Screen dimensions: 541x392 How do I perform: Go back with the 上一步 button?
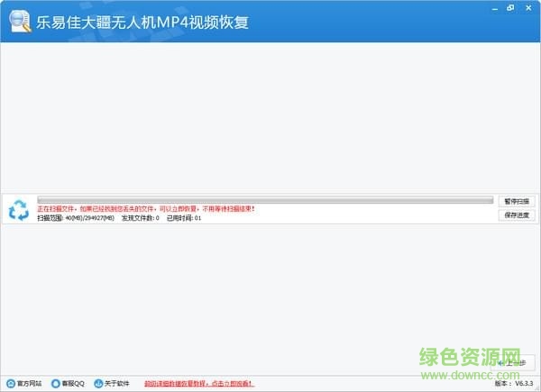(513, 363)
